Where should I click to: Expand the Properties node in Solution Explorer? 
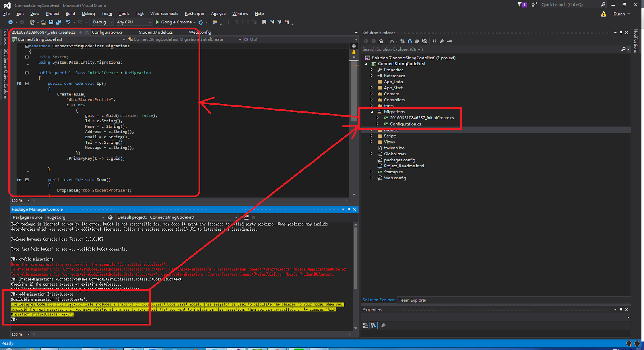pos(372,70)
